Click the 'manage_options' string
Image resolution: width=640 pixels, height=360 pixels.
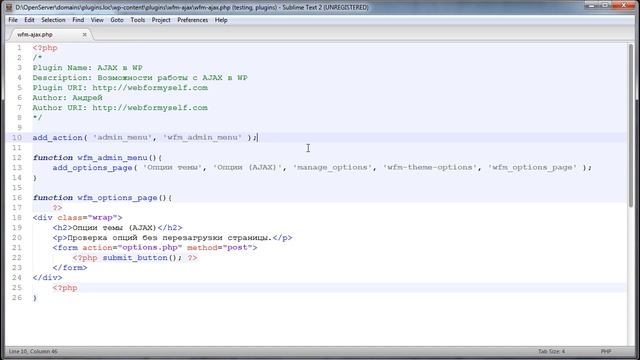coord(332,168)
